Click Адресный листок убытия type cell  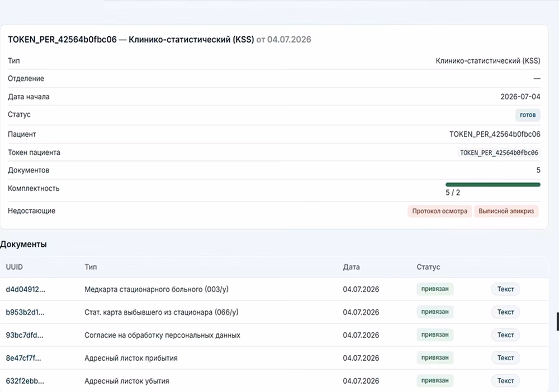click(x=127, y=381)
